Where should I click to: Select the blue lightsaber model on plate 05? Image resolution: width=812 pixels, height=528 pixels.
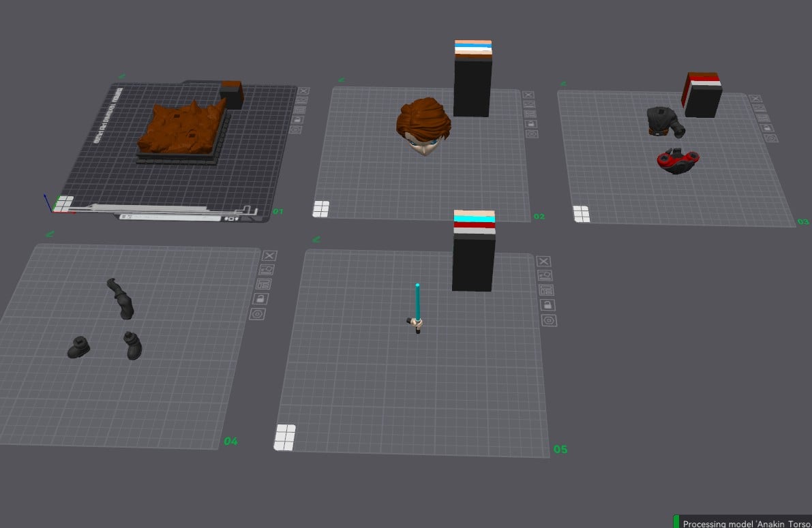[417, 309]
